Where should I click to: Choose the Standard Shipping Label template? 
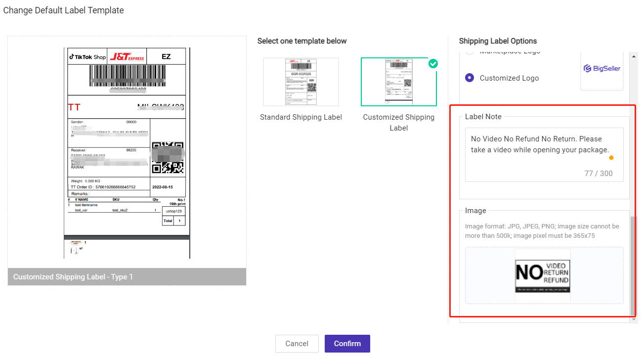click(x=301, y=82)
